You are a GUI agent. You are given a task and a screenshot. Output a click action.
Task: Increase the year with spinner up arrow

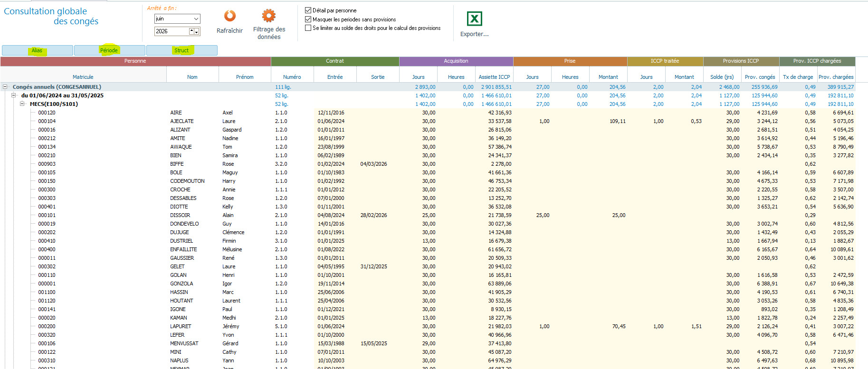(192, 30)
